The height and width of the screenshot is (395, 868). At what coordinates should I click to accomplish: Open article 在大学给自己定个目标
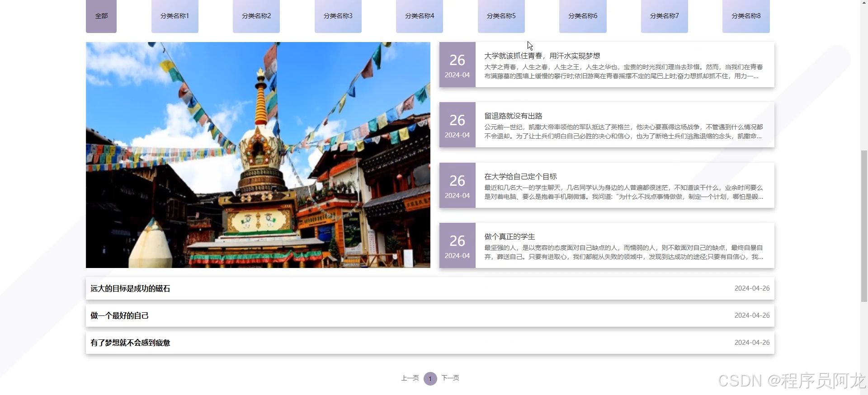pyautogui.click(x=520, y=176)
